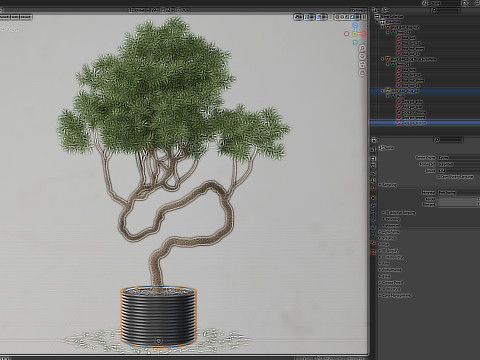This screenshot has width=480, height=360.
Task: Click the properties editor search field
Action: [448, 140]
